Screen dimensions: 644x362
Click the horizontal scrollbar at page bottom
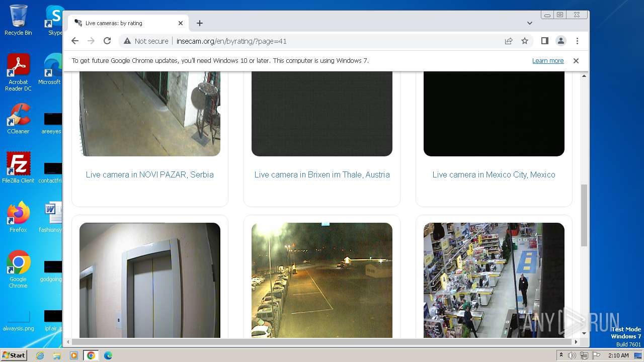[x=322, y=342]
